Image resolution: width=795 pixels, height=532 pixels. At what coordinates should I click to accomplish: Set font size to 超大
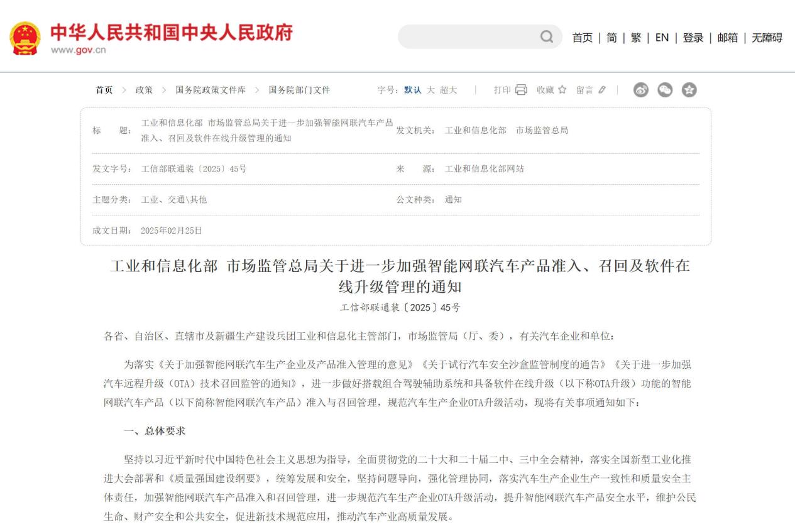[449, 90]
